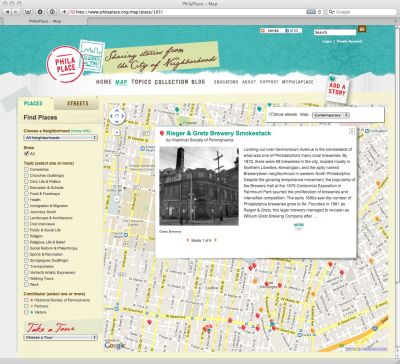Close the Rieger & Gretz Brewery popup

pos(352,131)
